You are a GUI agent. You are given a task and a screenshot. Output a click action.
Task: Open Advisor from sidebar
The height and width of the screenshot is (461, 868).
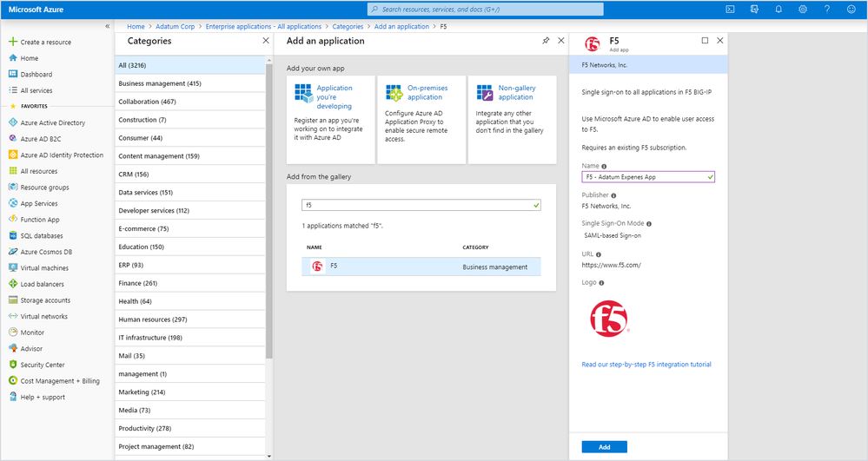pos(25,349)
